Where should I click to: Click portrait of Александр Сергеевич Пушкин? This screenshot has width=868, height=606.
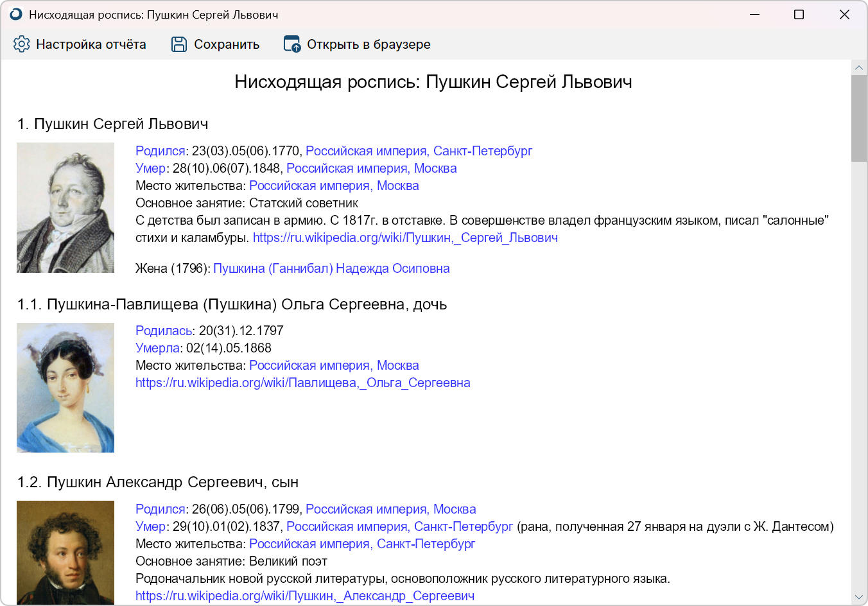pyautogui.click(x=65, y=552)
